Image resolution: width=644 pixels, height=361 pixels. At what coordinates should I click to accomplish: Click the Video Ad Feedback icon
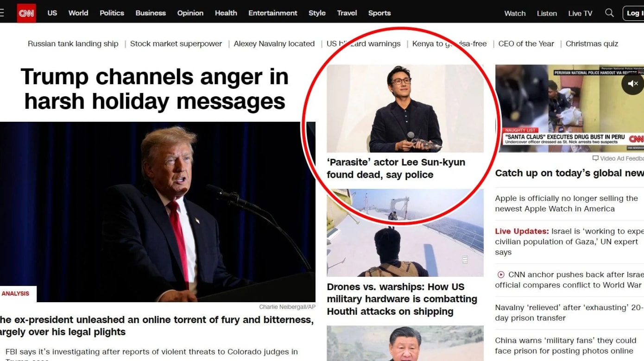[x=595, y=158]
